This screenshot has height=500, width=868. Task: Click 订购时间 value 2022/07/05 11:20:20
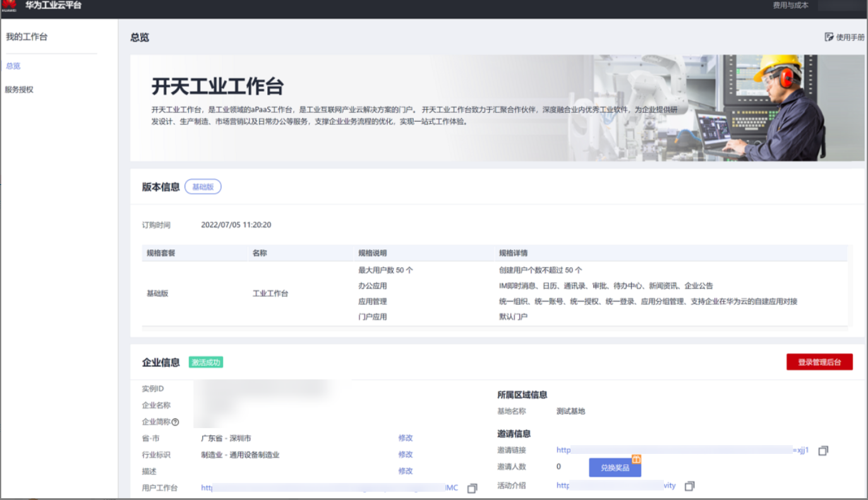click(x=236, y=225)
